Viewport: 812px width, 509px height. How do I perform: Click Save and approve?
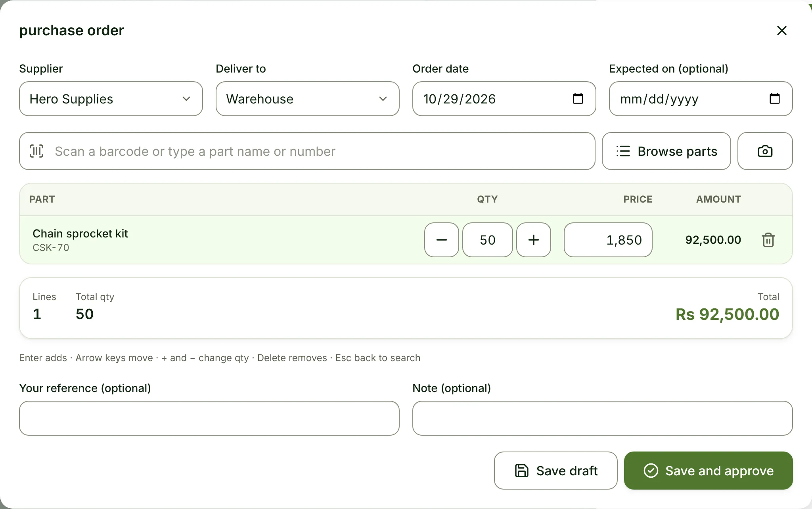(709, 471)
